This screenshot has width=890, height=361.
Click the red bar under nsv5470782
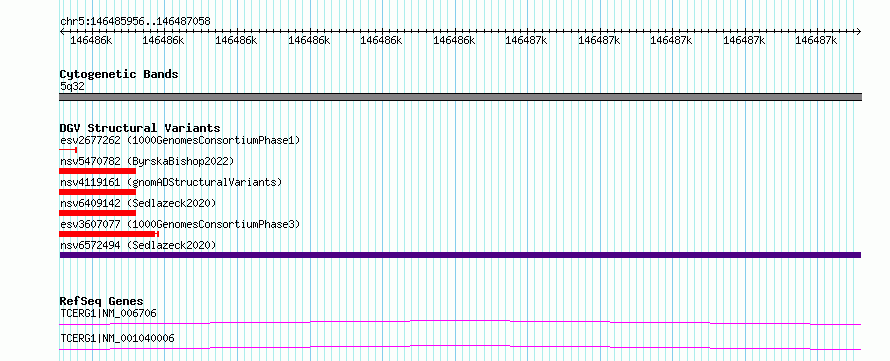coord(98,171)
